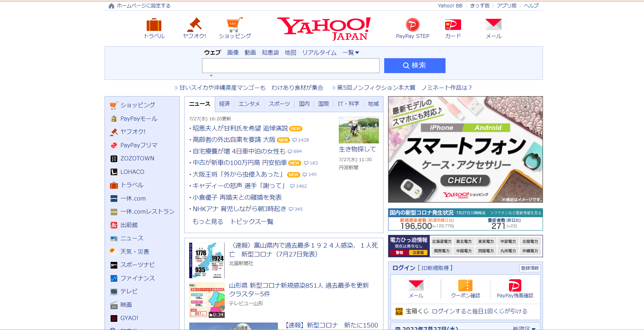The width and height of the screenshot is (644, 330).
Task: Open sidebar ニュース icon
Action: pyautogui.click(x=114, y=238)
